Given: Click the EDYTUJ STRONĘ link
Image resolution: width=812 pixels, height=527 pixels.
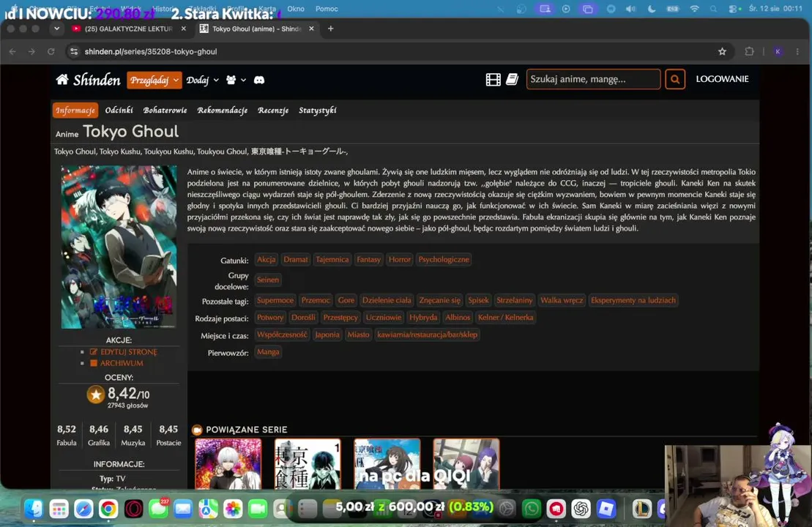Looking at the screenshot, I should pyautogui.click(x=128, y=351).
